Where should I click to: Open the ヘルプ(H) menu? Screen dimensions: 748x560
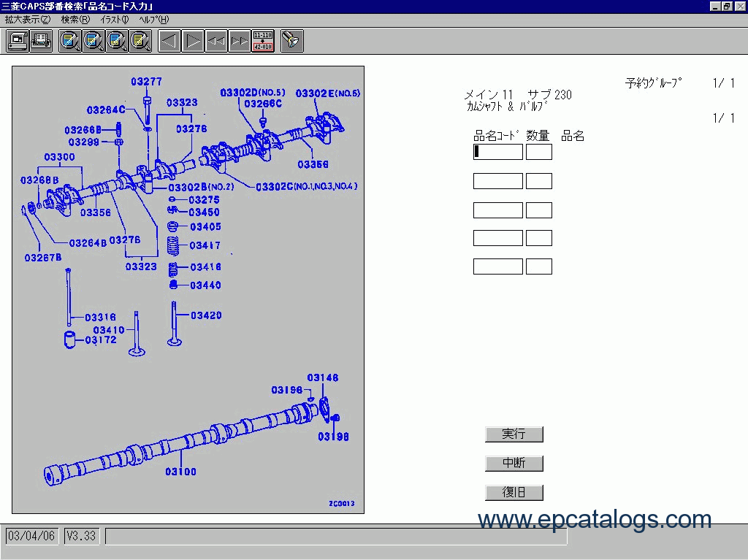153,20
